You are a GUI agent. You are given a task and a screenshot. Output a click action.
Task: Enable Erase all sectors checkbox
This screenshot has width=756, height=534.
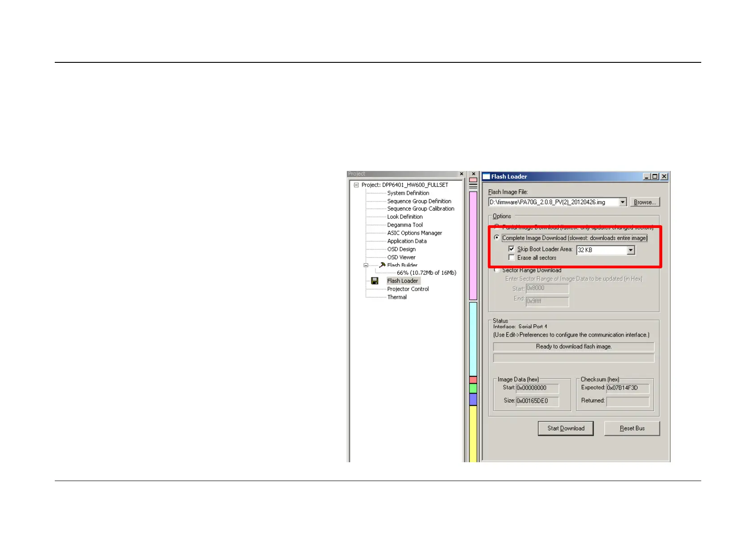click(x=511, y=258)
